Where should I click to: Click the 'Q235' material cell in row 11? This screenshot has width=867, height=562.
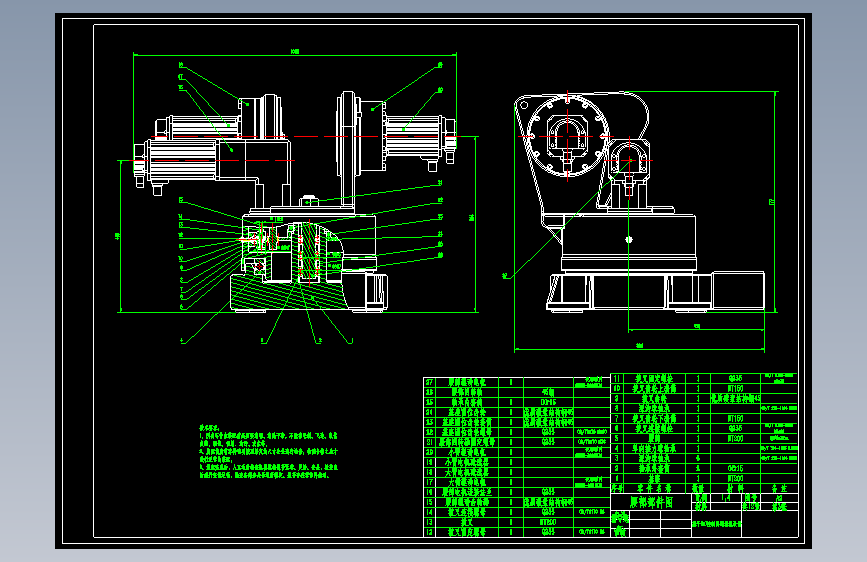coord(735,378)
